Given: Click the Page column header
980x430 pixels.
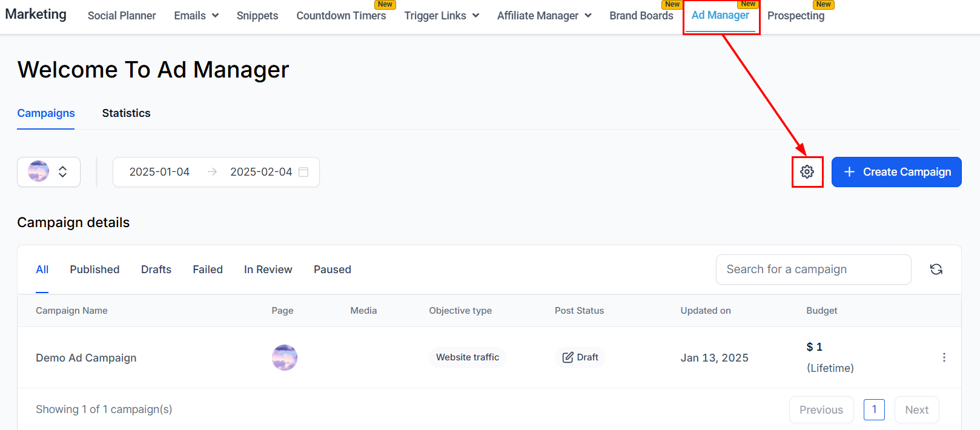Looking at the screenshot, I should point(282,311).
